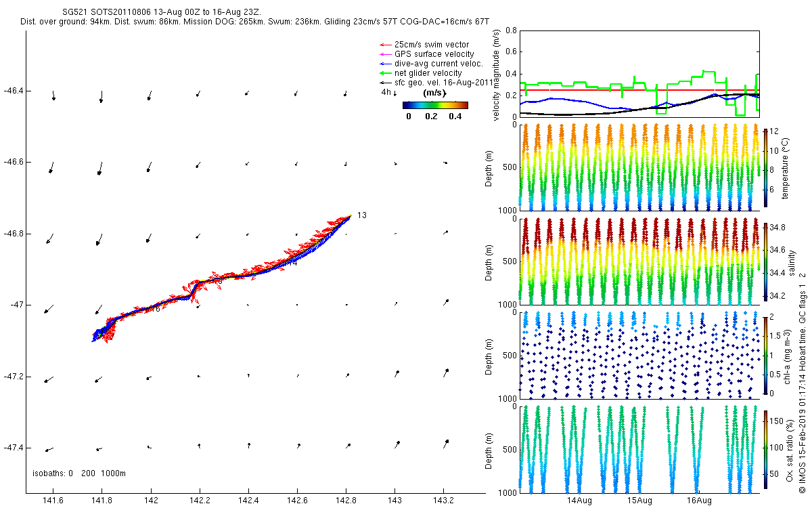This screenshot has width=812, height=508.
Task: Click the '141.6' longitude tick label
Action: (53, 501)
